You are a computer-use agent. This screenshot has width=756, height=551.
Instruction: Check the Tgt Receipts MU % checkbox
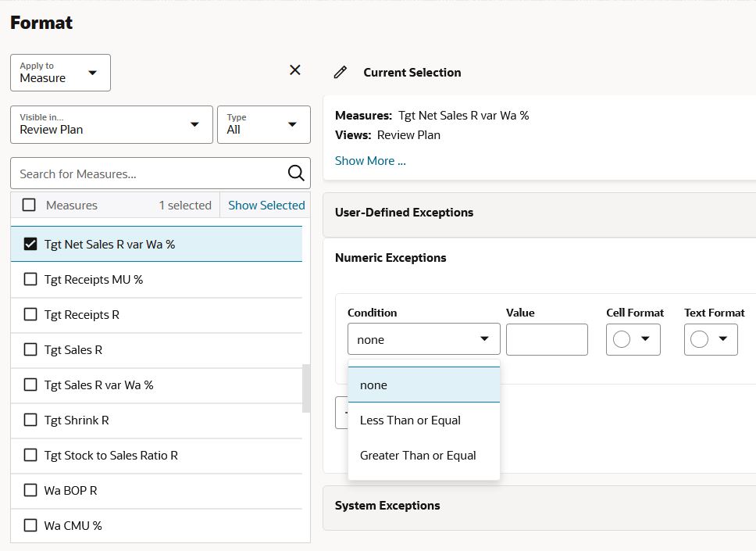point(30,279)
